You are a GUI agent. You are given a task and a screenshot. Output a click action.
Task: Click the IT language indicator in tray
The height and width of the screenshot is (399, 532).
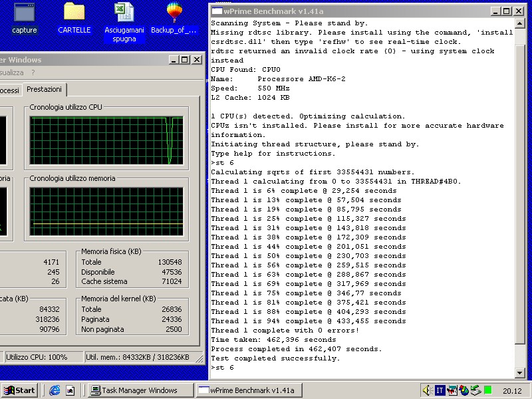tap(440, 390)
